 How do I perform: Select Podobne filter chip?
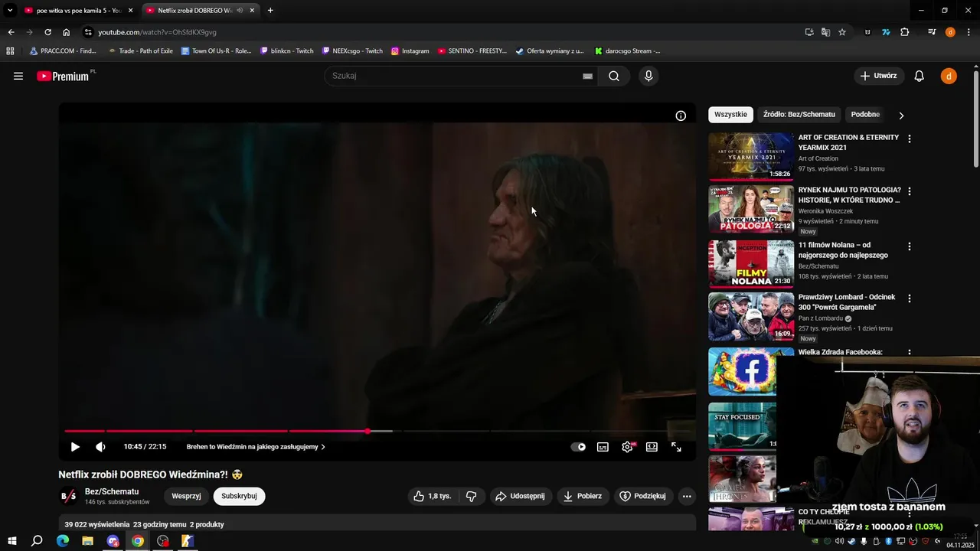865,115
